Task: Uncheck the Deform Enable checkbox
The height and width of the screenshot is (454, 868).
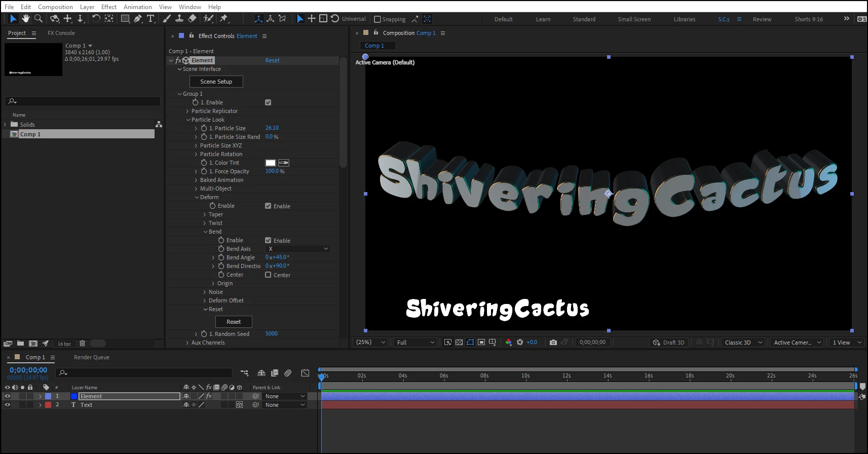Action: 268,206
